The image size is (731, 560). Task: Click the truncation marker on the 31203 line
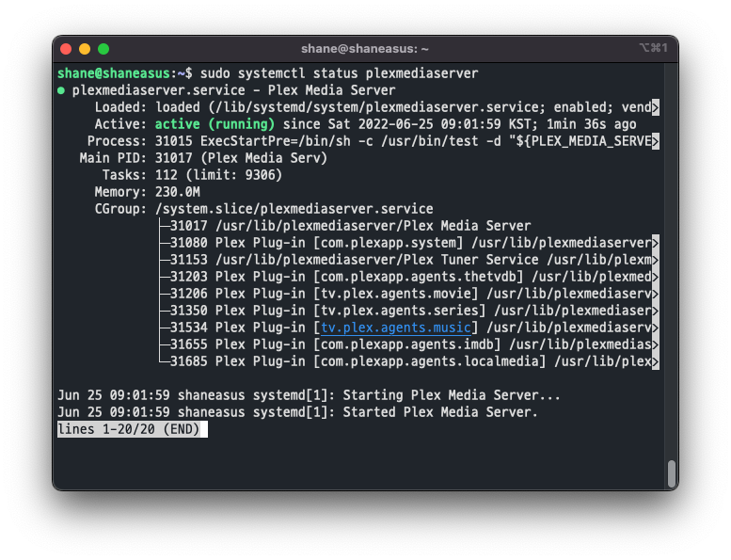coord(656,277)
